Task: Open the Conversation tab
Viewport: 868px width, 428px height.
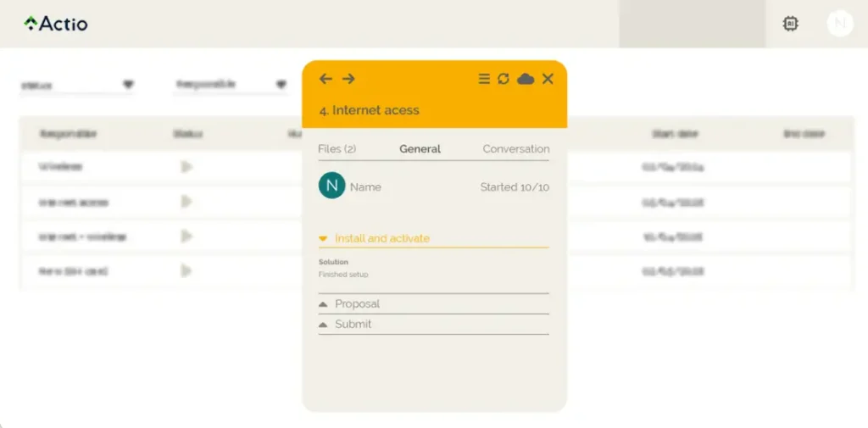Action: point(515,148)
